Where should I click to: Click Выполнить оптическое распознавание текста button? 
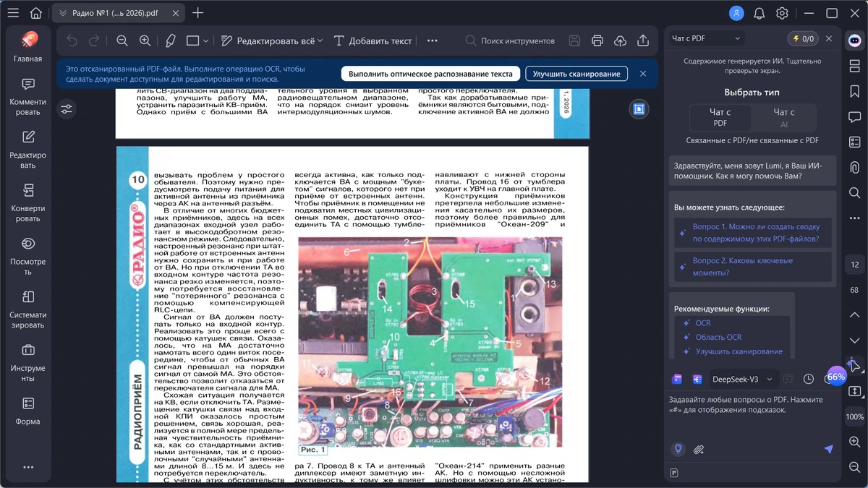[x=430, y=74]
